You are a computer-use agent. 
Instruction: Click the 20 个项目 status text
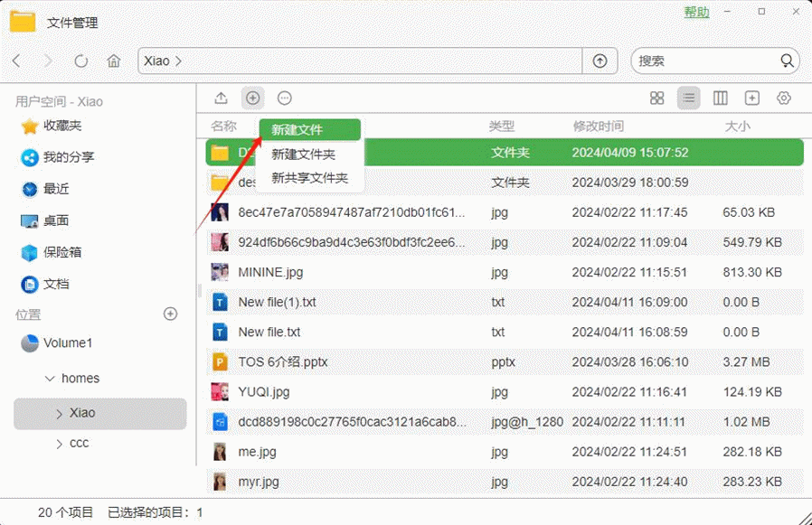click(65, 512)
